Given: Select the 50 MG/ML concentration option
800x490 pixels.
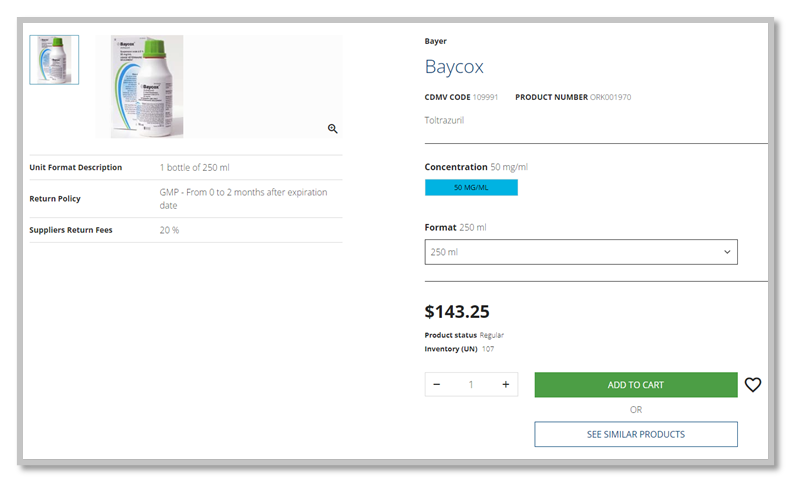Looking at the screenshot, I should pyautogui.click(x=471, y=188).
